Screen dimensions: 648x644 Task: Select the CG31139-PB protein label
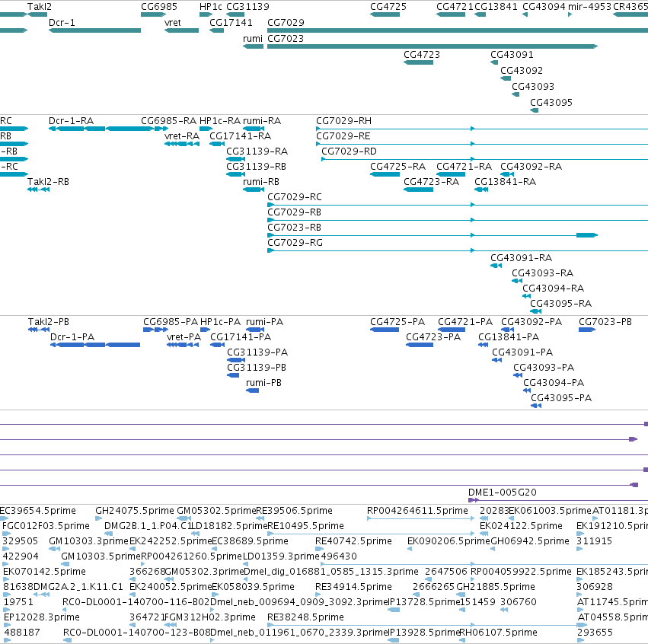tap(257, 368)
